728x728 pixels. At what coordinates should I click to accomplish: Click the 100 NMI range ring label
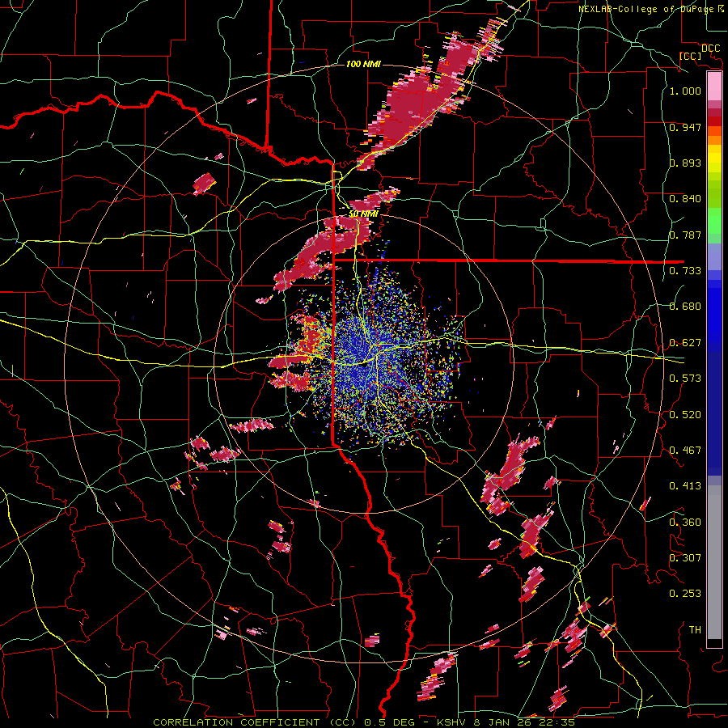tap(363, 64)
